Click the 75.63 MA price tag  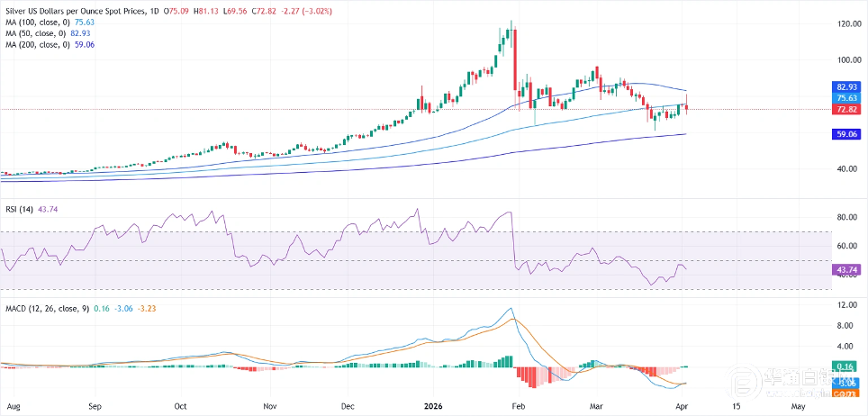845,98
